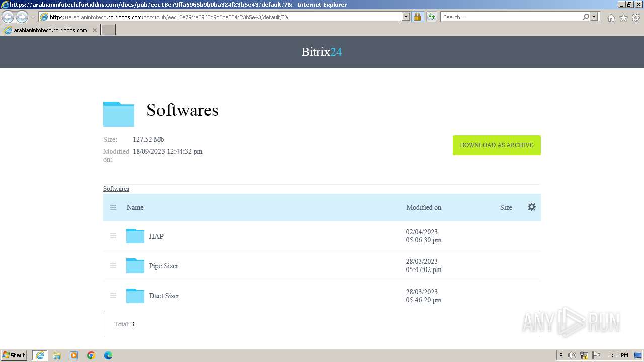Click the Softwares breadcrumb link
This screenshot has height=362, width=644.
point(116,189)
